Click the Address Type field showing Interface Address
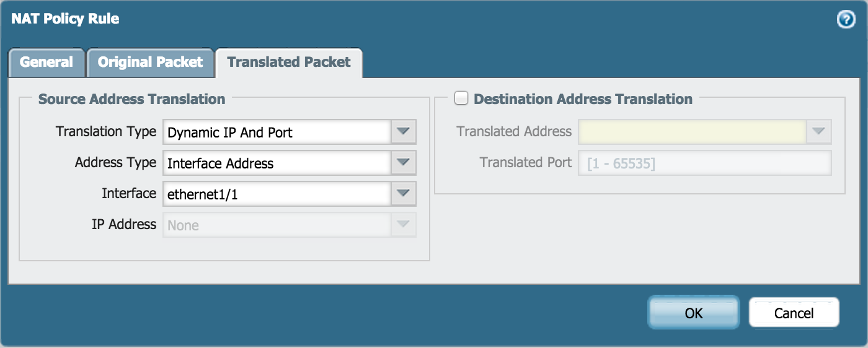Viewport: 868px width, 348px height. click(x=277, y=163)
